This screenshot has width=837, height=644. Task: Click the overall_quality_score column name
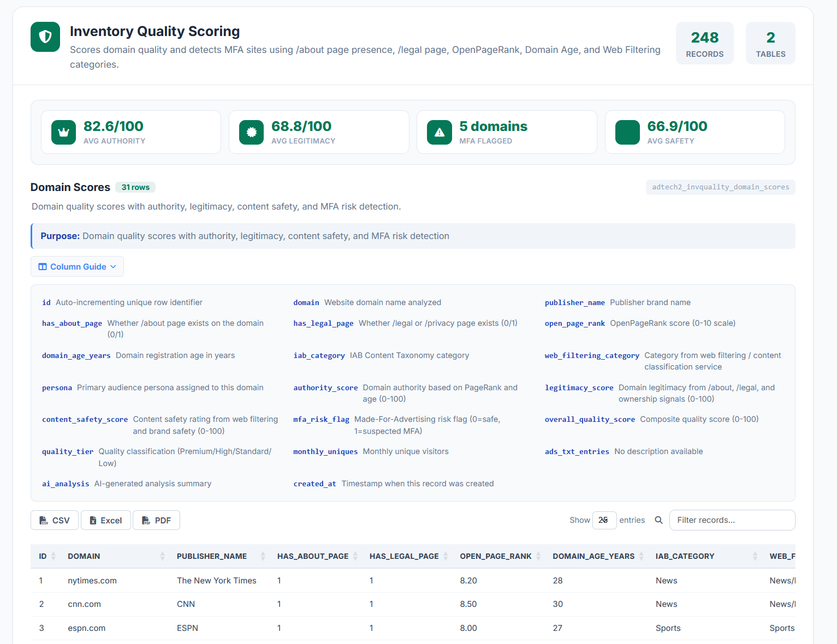point(590,419)
